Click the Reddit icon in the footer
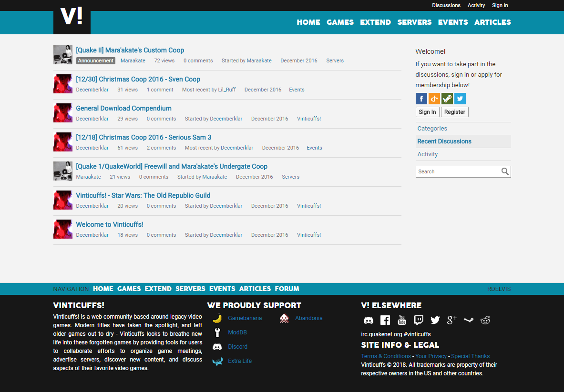This screenshot has height=392, width=564. point(485,320)
